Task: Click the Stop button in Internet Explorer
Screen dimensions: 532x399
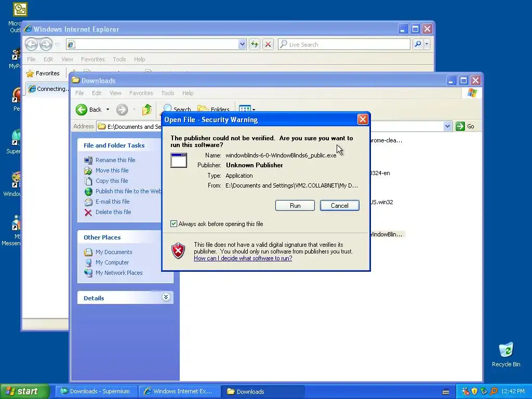Action: pos(268,44)
